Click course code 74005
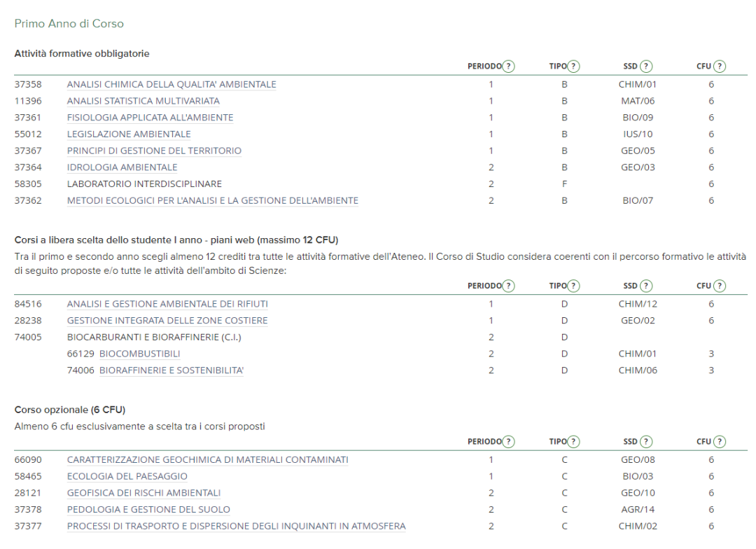 [x=28, y=338]
